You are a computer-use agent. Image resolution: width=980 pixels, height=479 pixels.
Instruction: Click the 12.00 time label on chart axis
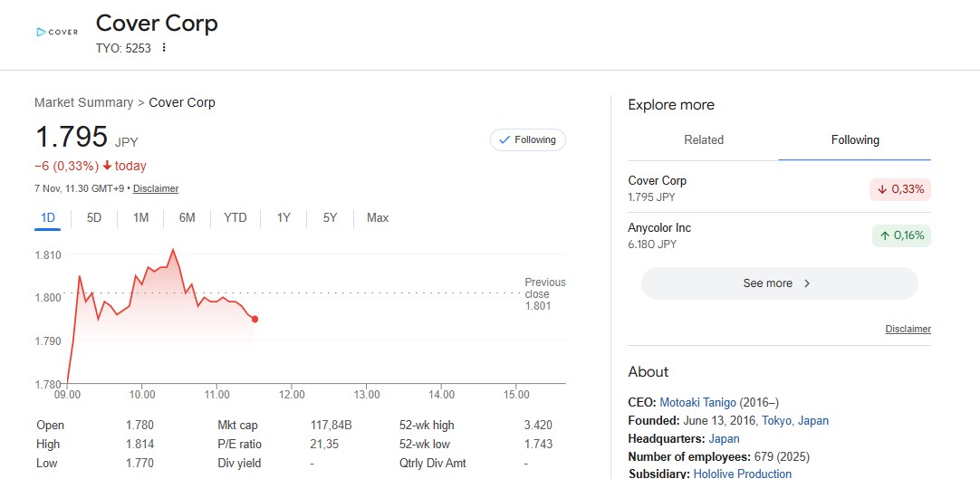(292, 395)
